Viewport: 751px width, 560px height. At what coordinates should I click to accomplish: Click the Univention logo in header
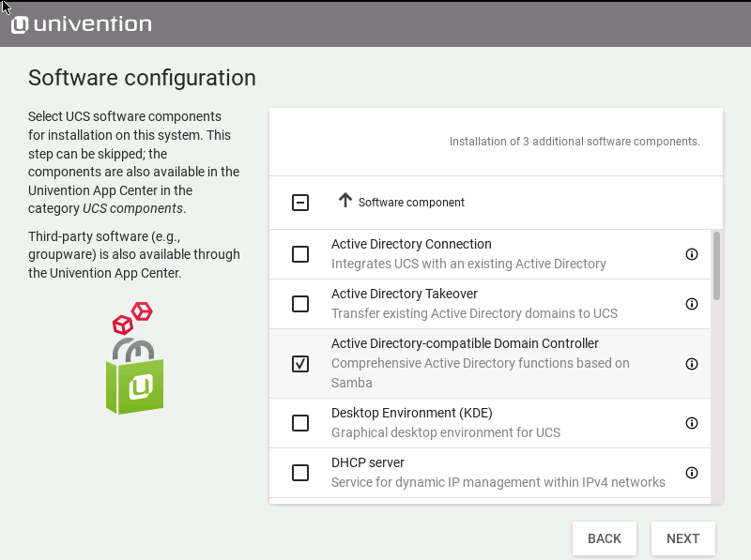click(82, 24)
